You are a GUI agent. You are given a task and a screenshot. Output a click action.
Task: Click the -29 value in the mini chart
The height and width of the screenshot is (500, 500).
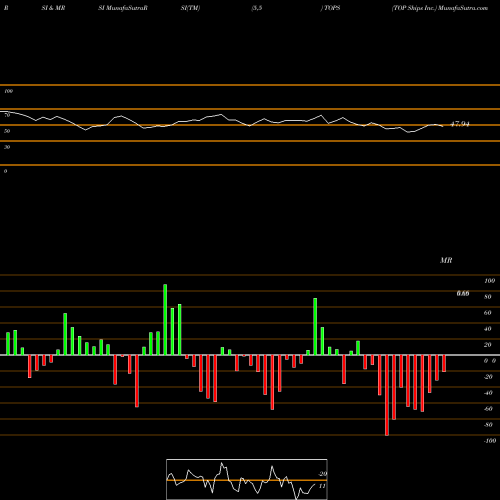[322, 474]
